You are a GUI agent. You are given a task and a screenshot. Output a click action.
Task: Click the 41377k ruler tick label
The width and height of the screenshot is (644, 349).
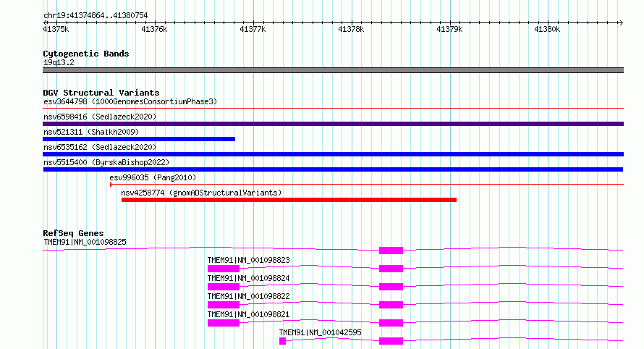[x=253, y=29]
